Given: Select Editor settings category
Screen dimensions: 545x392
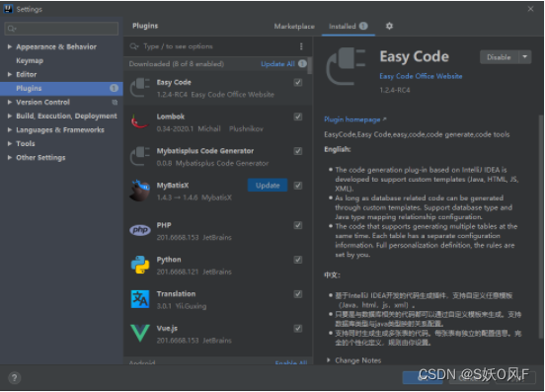Looking at the screenshot, I should tap(26, 74).
